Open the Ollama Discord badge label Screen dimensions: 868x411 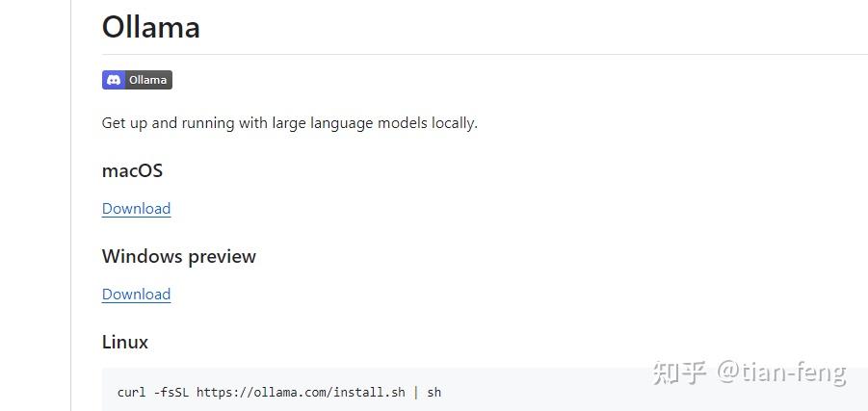[147, 80]
